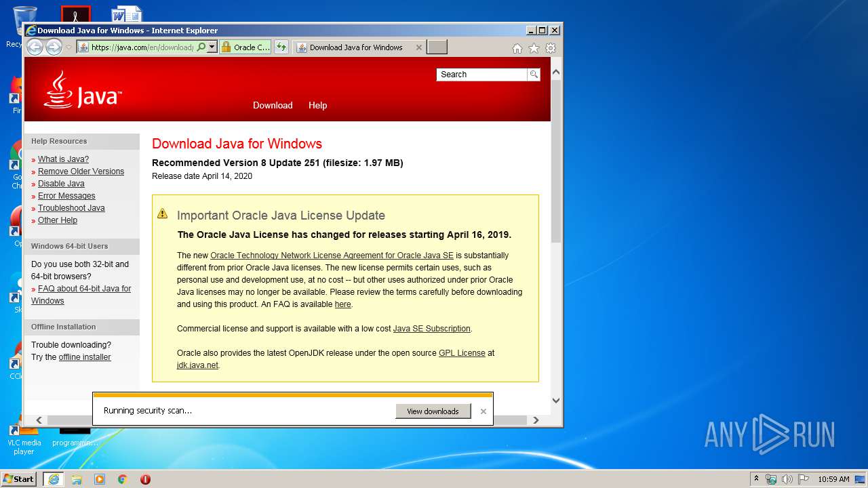Open the Disable Java link
Image resolution: width=868 pixels, height=488 pixels.
(x=61, y=184)
